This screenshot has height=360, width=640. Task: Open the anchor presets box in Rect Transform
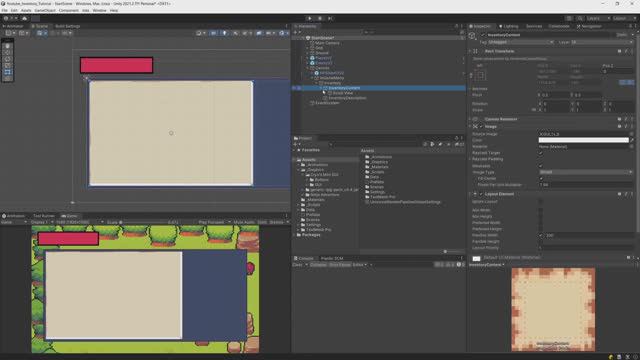(480, 76)
